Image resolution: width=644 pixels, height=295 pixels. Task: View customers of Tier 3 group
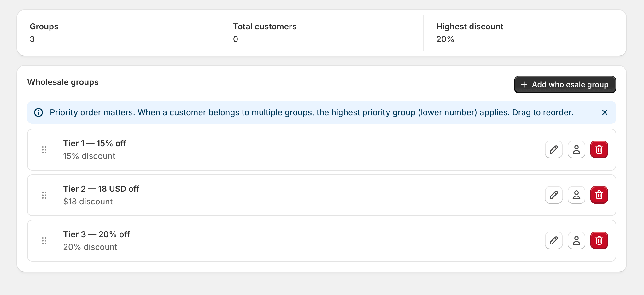576,240
